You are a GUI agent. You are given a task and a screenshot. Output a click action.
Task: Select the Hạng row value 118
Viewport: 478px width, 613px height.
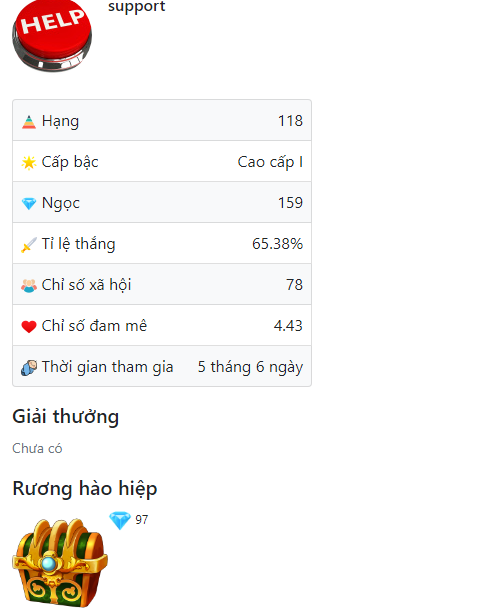tap(290, 121)
